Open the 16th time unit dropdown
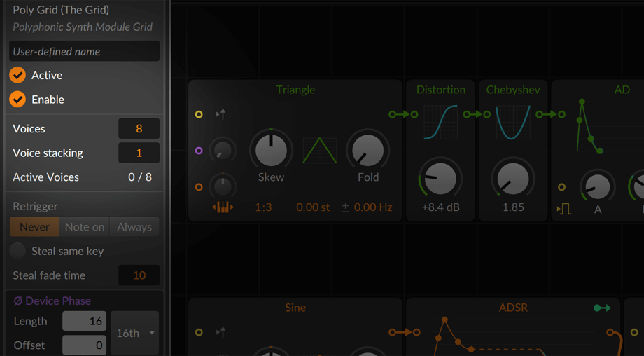The height and width of the screenshot is (356, 644). (x=134, y=333)
